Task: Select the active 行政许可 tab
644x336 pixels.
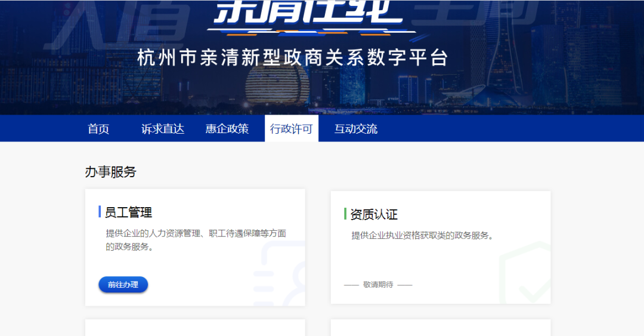Action: coord(291,129)
